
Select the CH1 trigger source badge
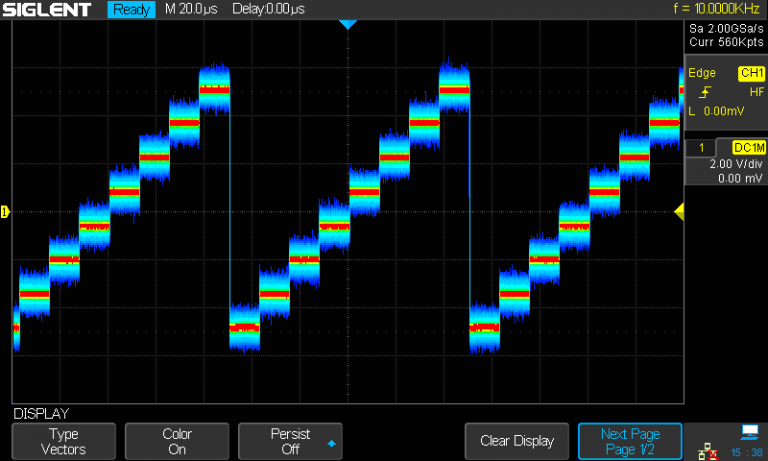point(750,73)
